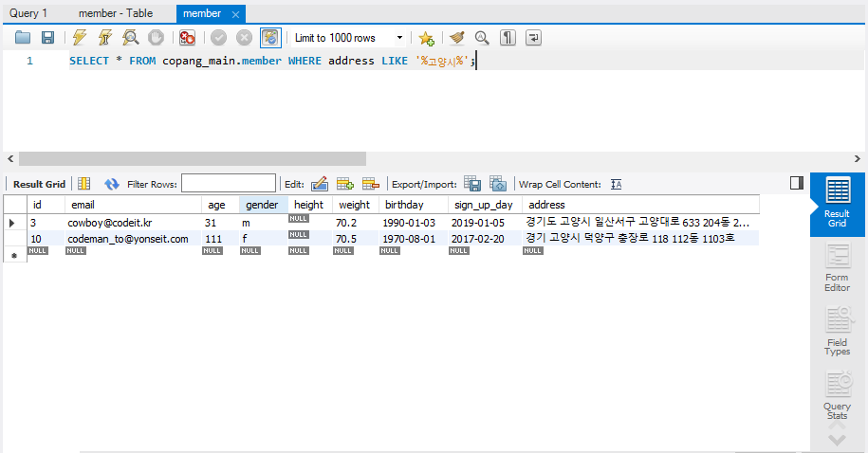This screenshot has height=453, width=868.
Task: Open SQL script file folder icon
Action: [x=23, y=38]
